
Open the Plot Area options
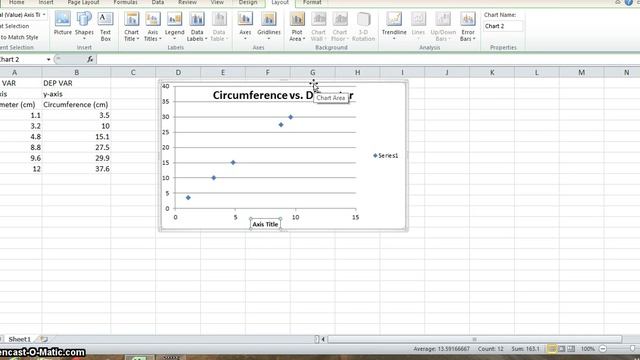tap(297, 26)
